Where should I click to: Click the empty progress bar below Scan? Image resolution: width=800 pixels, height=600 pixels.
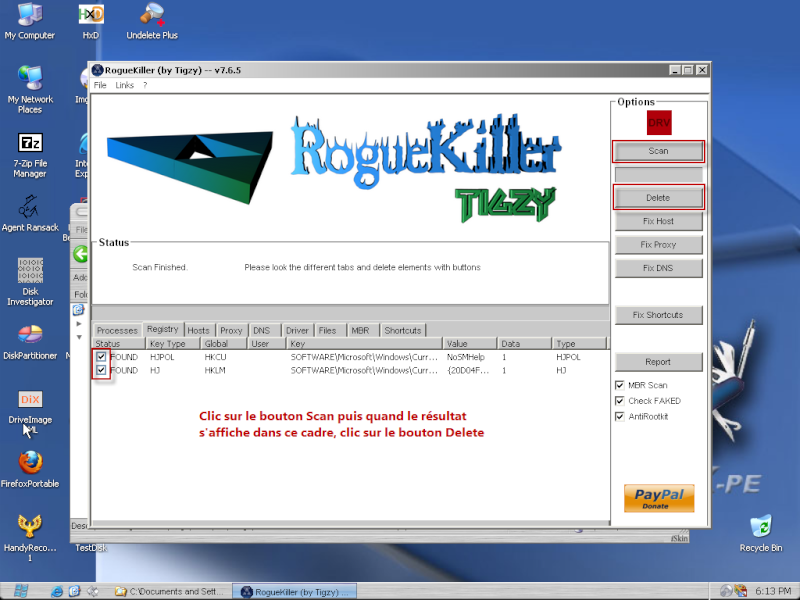coord(658,174)
